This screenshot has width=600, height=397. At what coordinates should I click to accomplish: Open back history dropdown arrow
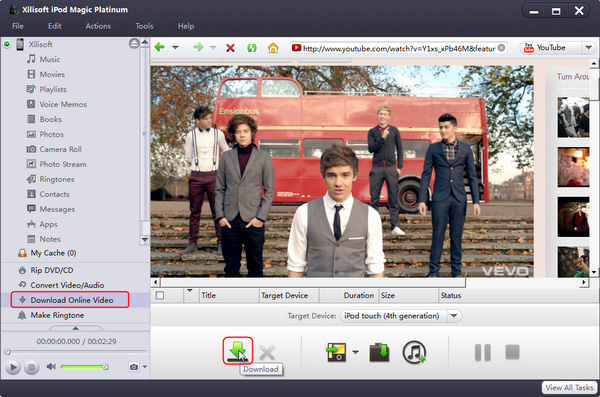pyautogui.click(x=175, y=48)
